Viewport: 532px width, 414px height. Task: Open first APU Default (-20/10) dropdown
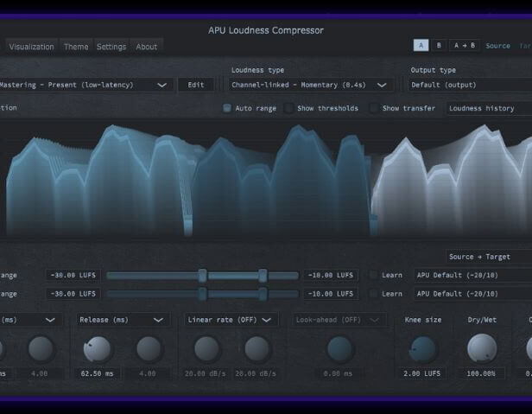473,275
